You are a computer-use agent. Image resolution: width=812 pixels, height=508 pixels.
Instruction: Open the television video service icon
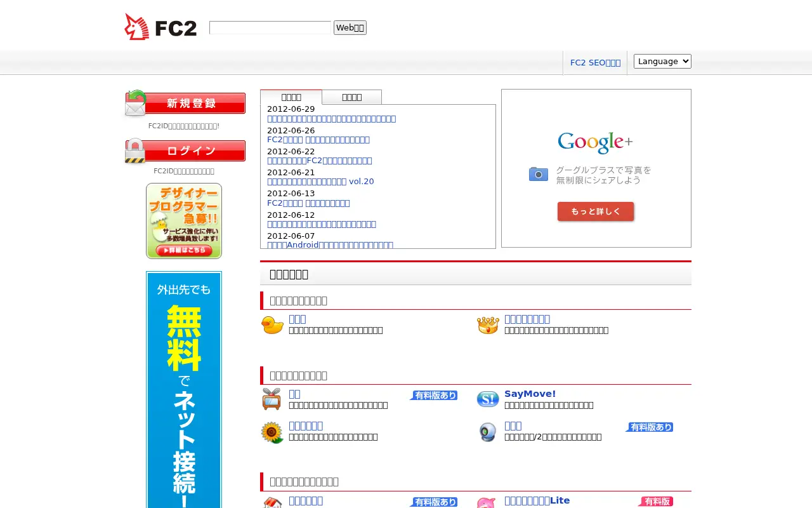tap(272, 399)
